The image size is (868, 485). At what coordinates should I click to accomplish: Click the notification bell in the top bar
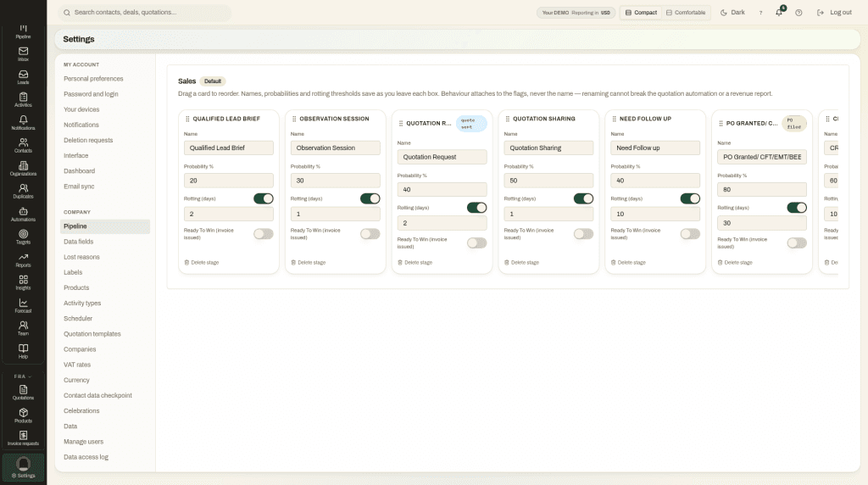click(x=779, y=12)
